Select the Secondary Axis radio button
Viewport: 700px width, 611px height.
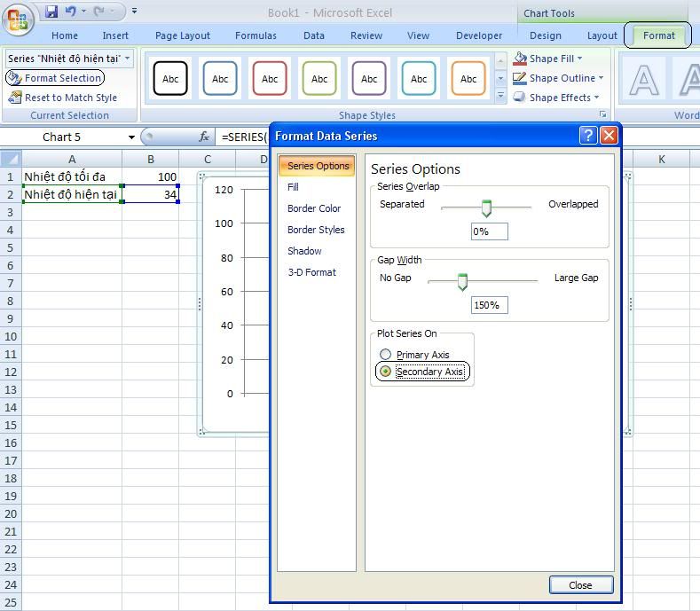386,372
